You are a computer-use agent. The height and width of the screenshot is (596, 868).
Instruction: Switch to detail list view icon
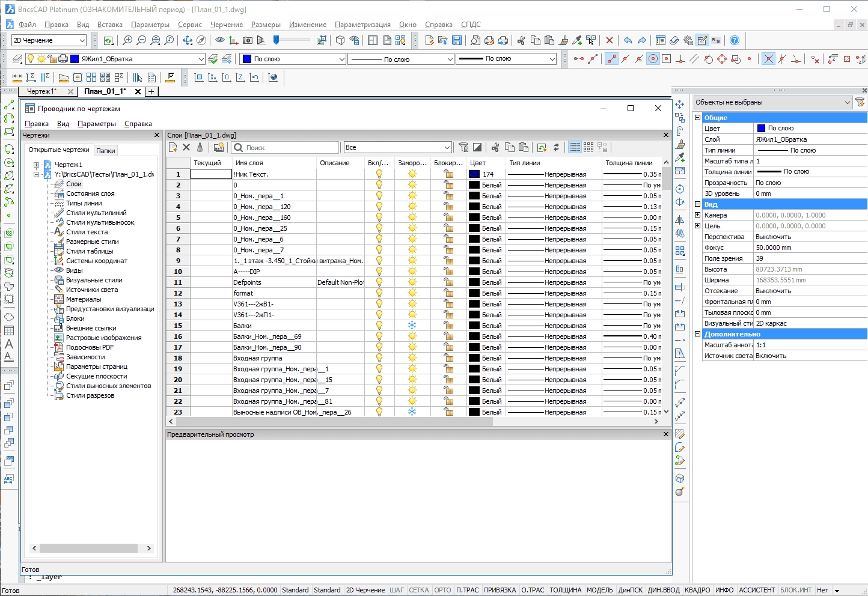point(575,147)
